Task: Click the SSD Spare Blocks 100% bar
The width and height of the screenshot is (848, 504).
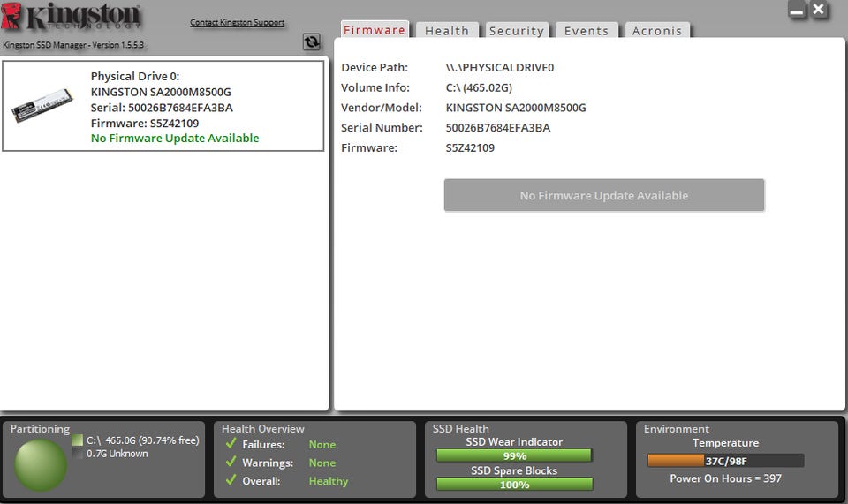Action: (x=514, y=484)
